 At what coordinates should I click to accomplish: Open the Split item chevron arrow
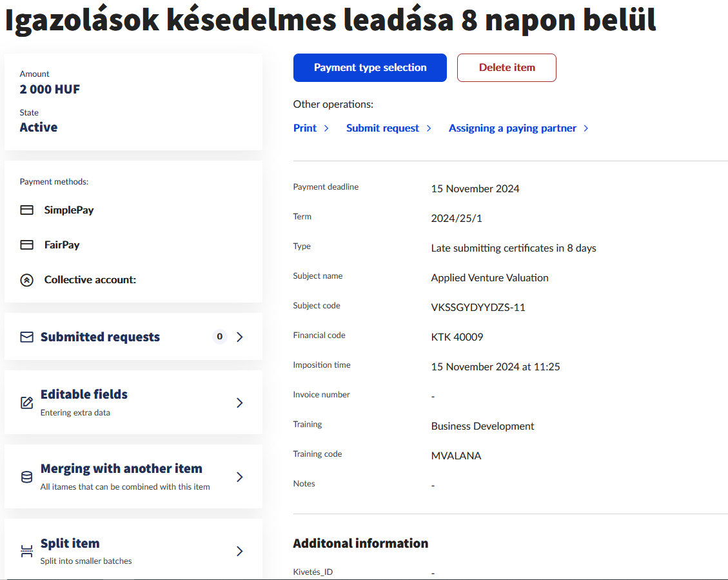[x=240, y=551]
